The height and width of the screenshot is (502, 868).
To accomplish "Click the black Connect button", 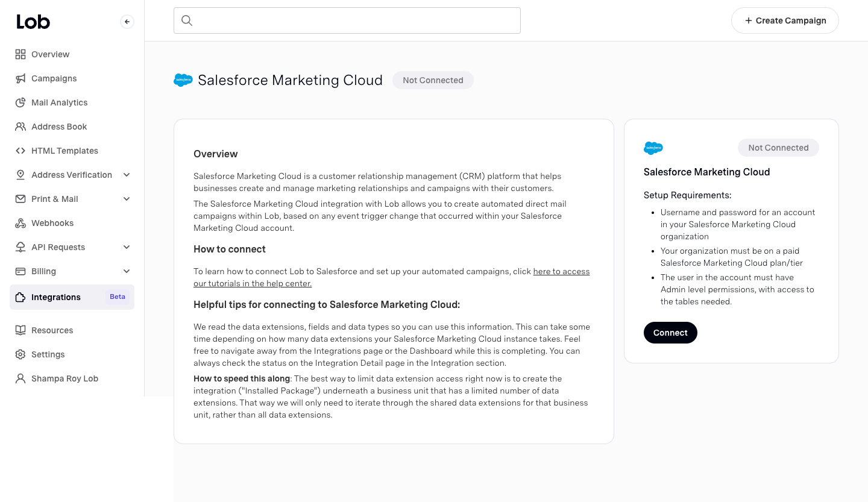I will point(670,333).
